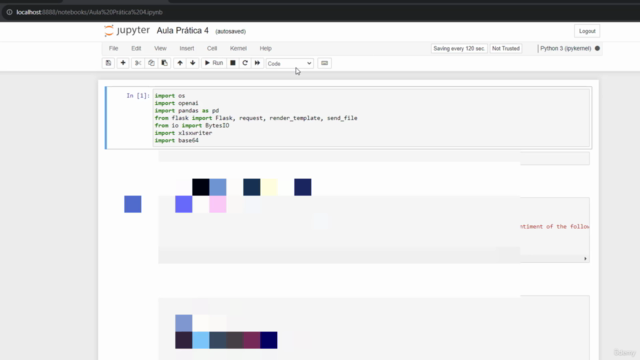The height and width of the screenshot is (360, 640).
Task: Click the 'import openai' code line
Action: pyautogui.click(x=177, y=103)
